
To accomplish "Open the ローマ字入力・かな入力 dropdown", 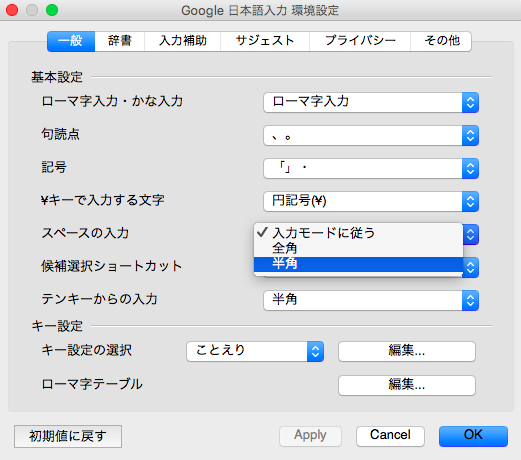I will pos(371,102).
